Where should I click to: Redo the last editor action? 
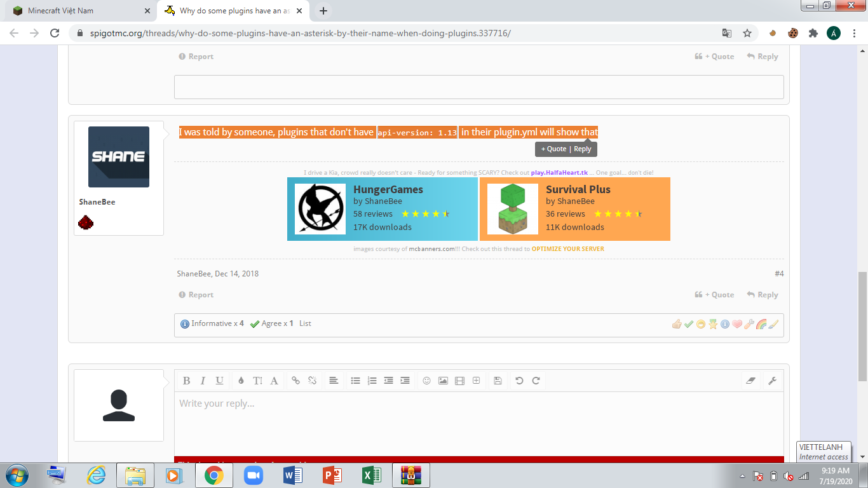click(536, 381)
